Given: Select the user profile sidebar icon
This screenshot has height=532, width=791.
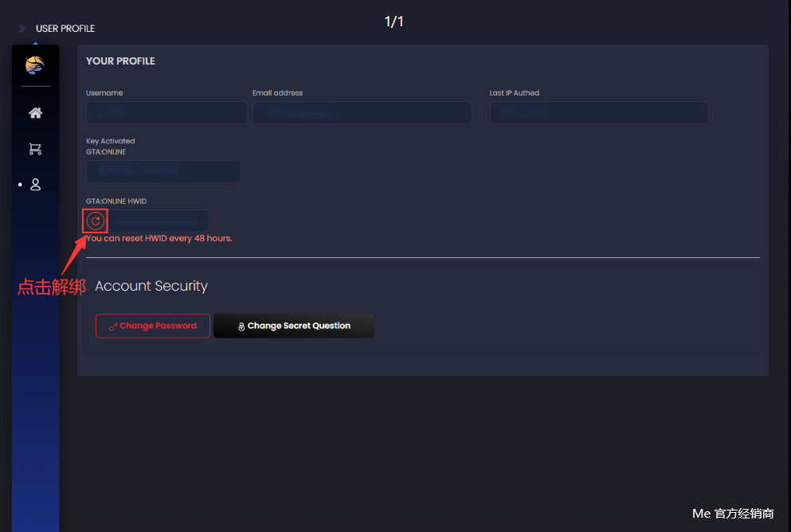Looking at the screenshot, I should [35, 185].
